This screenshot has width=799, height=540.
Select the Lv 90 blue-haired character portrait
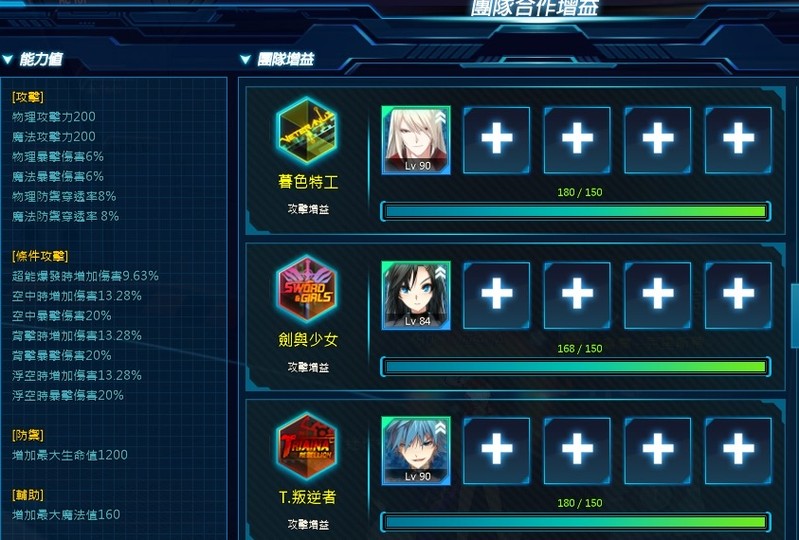pos(416,451)
